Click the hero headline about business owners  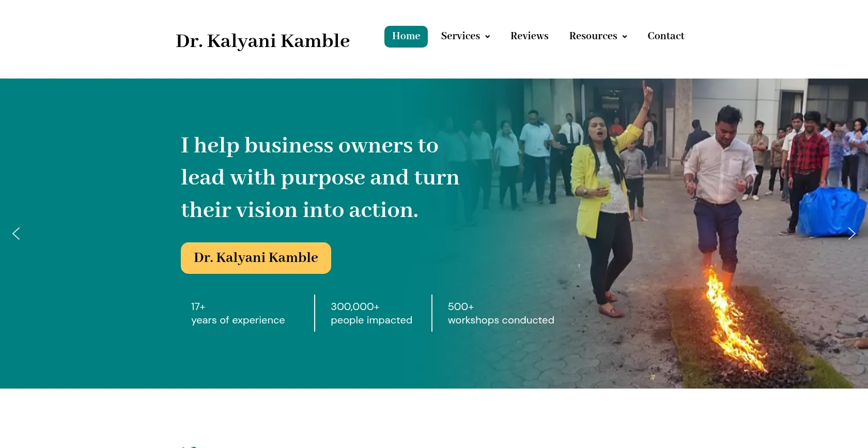tap(320, 177)
